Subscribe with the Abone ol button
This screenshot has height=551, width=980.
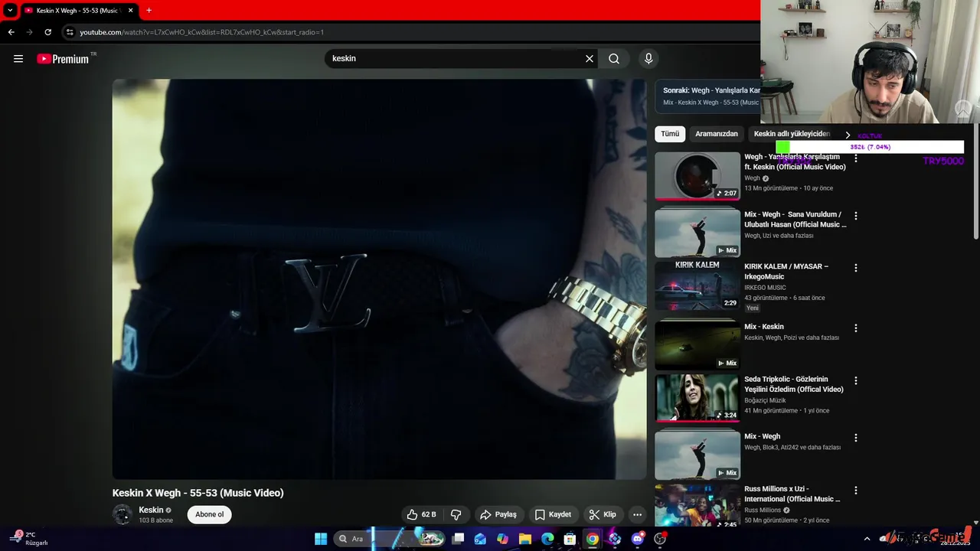tap(210, 514)
